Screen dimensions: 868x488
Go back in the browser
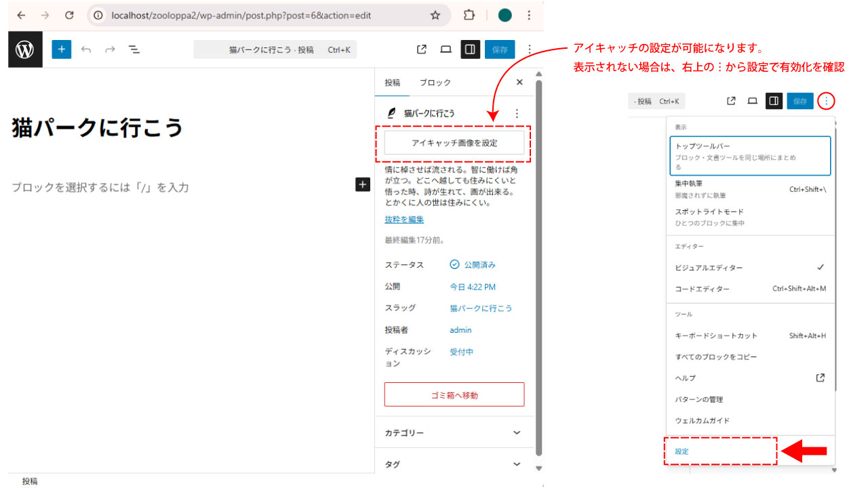pos(21,15)
